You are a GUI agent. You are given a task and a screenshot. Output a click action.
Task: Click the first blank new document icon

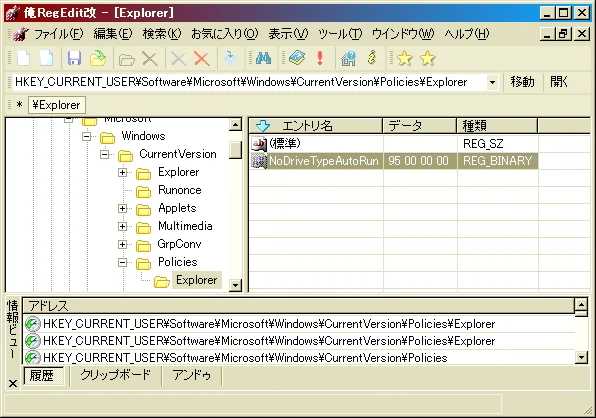click(24, 58)
